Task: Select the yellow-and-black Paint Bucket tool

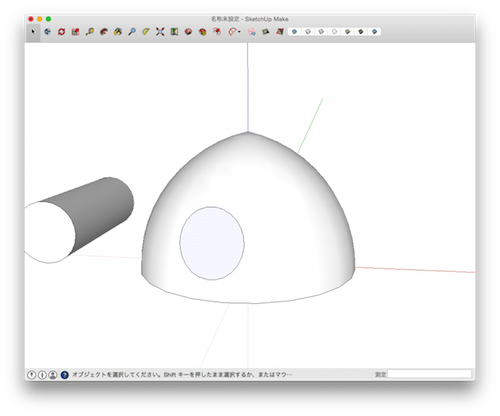Action: tap(118, 32)
